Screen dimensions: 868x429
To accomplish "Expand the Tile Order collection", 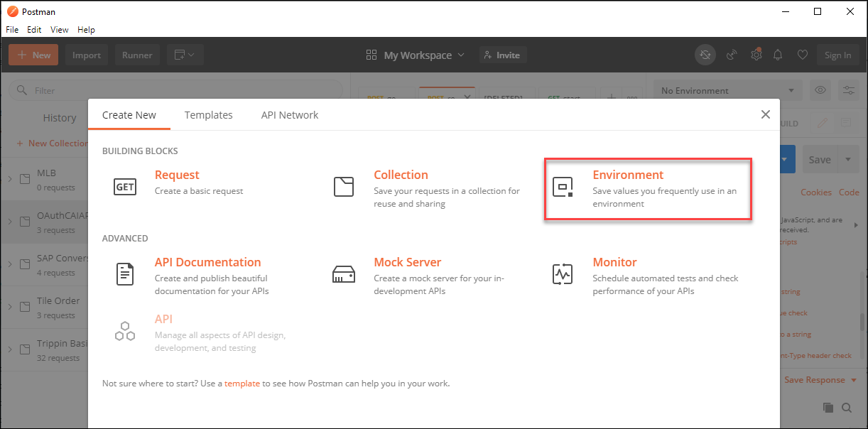I will click(x=9, y=307).
